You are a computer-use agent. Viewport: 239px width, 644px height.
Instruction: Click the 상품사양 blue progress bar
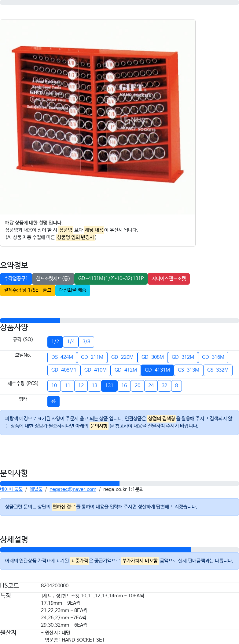pyautogui.click(x=30, y=321)
